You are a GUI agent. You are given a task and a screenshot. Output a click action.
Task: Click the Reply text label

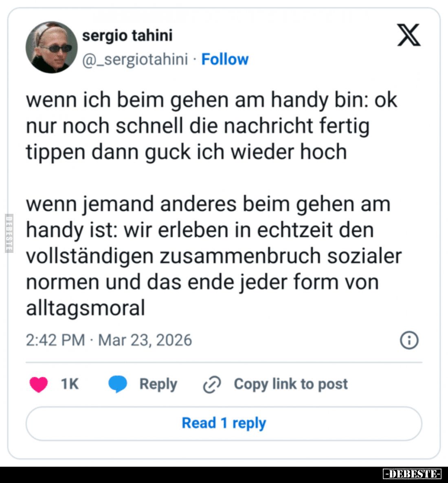click(158, 384)
